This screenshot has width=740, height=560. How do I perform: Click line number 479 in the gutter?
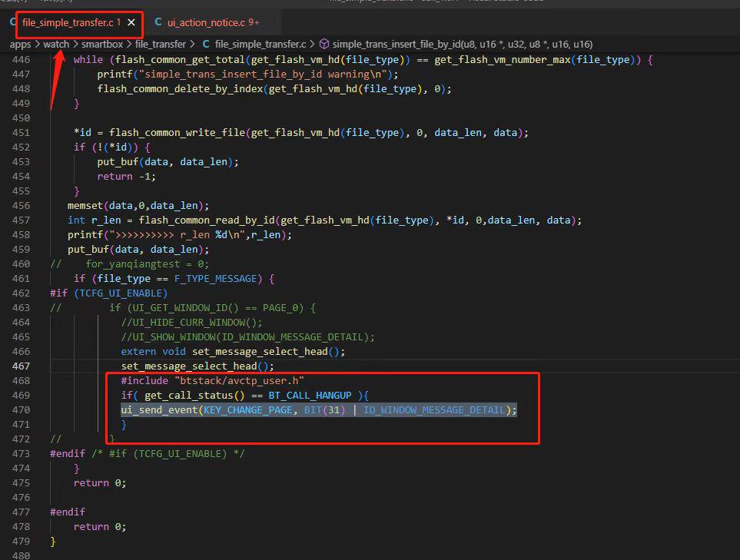click(x=22, y=541)
